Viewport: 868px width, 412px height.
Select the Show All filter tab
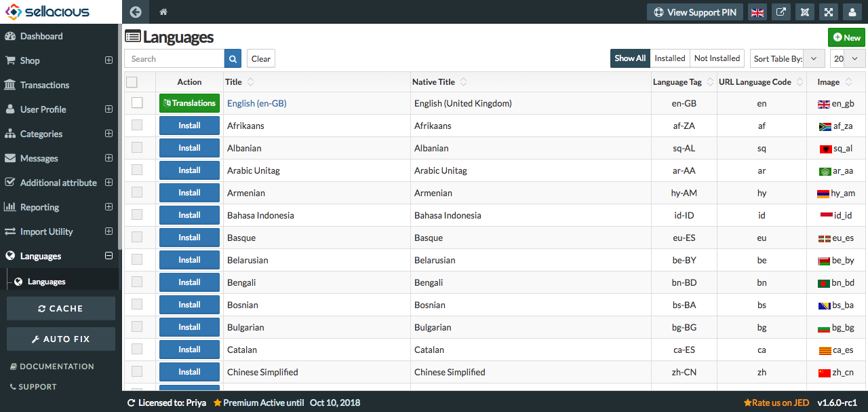630,58
